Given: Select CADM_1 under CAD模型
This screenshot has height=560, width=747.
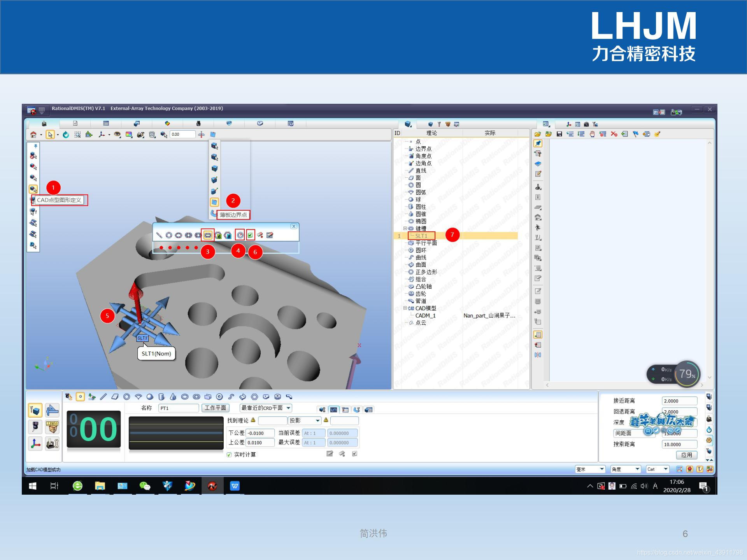Looking at the screenshot, I should coord(425,315).
